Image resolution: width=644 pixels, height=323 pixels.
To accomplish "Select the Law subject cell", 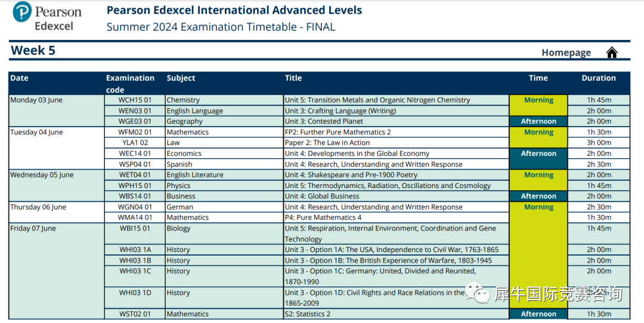I will (x=225, y=143).
